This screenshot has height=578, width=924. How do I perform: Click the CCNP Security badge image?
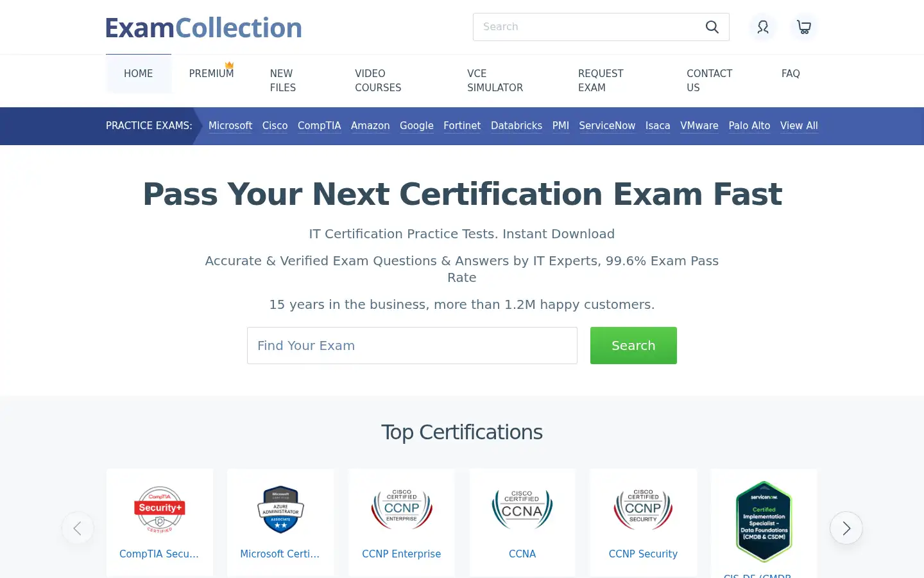click(643, 509)
